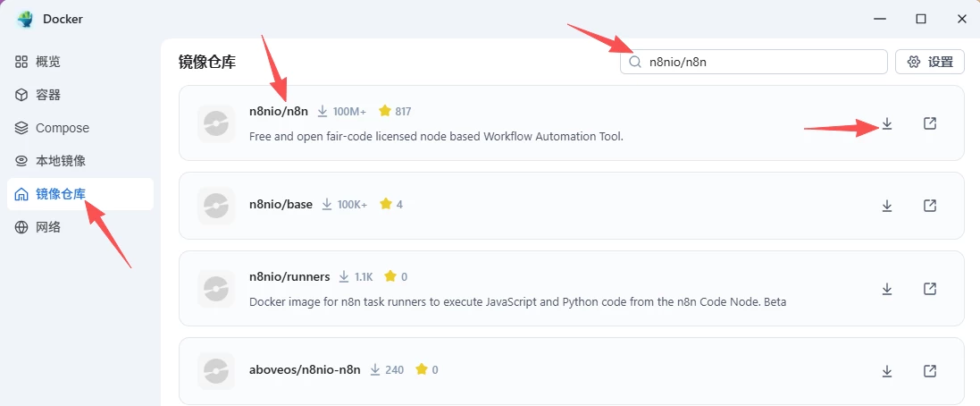Viewport: 980px width, 406px height.
Task: Open n8nio/runners external link icon
Action: (x=929, y=288)
